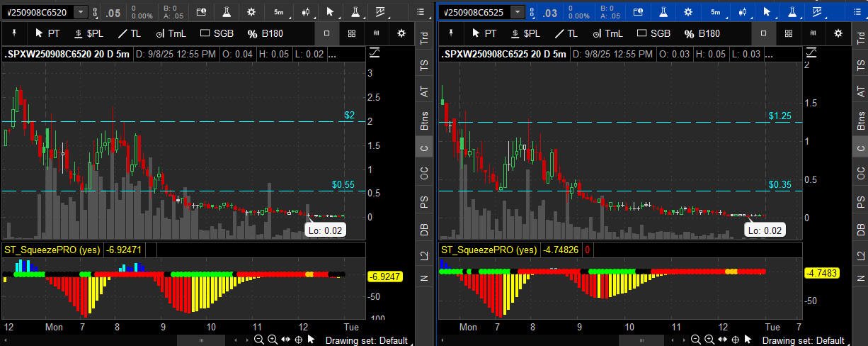Image resolution: width=868 pixels, height=346 pixels.
Task: Switch to four-grid layout in C6520 button bar
Action: [x=352, y=33]
